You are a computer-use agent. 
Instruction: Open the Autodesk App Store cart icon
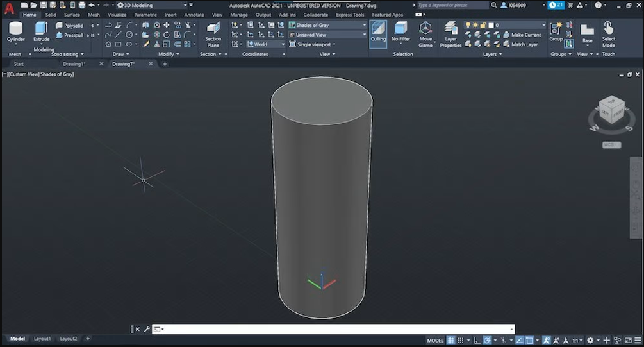pyautogui.click(x=570, y=5)
